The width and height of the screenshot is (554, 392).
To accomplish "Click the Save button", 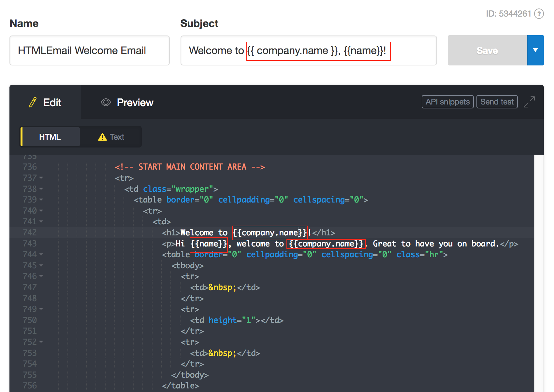I will tap(487, 50).
